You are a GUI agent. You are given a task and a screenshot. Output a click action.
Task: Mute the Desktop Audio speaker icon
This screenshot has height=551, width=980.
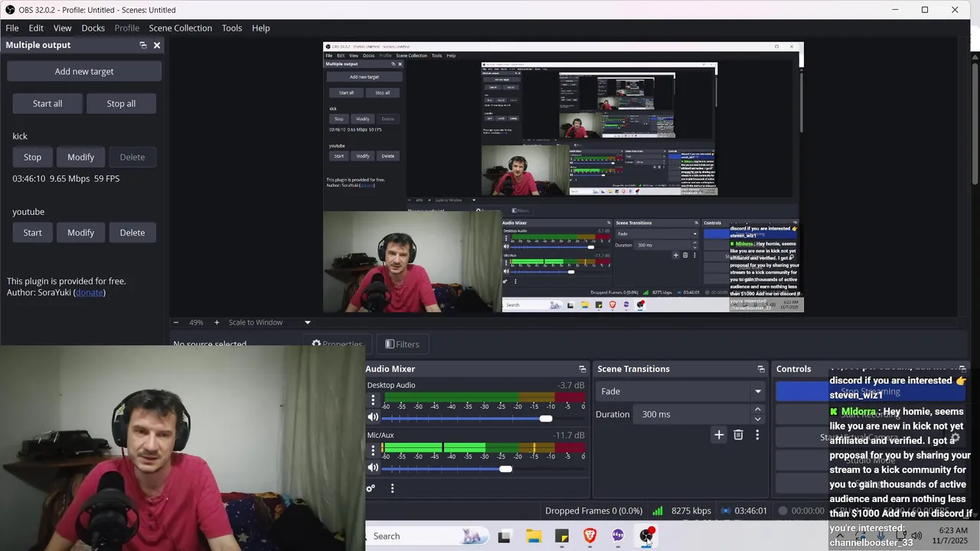point(373,418)
